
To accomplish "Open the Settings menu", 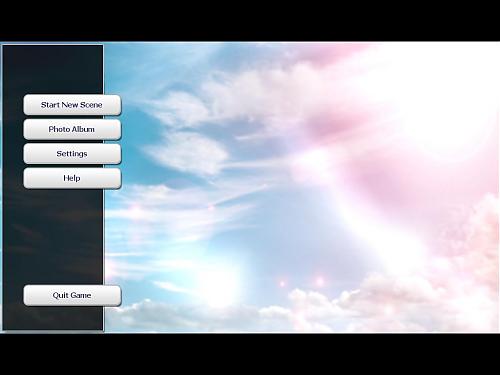I will (72, 154).
